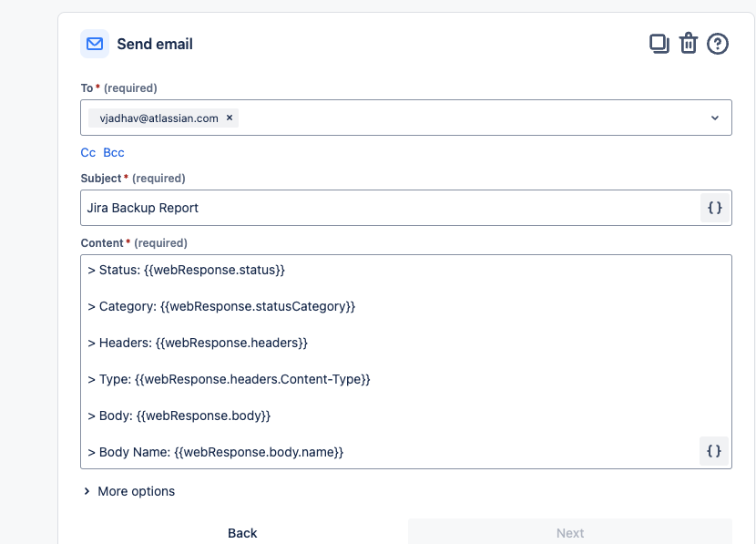Click the Content text area
The width and height of the screenshot is (756, 544).
pos(406,362)
